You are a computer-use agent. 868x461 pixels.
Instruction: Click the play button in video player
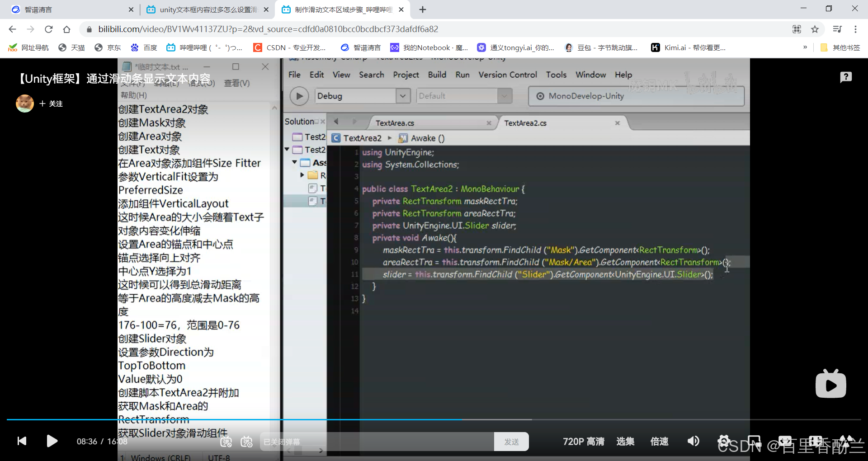click(52, 441)
